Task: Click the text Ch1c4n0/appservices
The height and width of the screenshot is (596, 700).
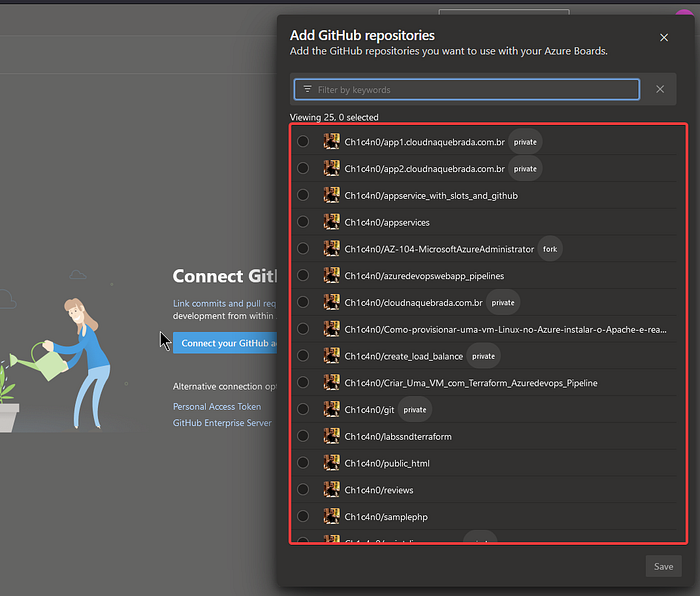Action: pos(387,222)
